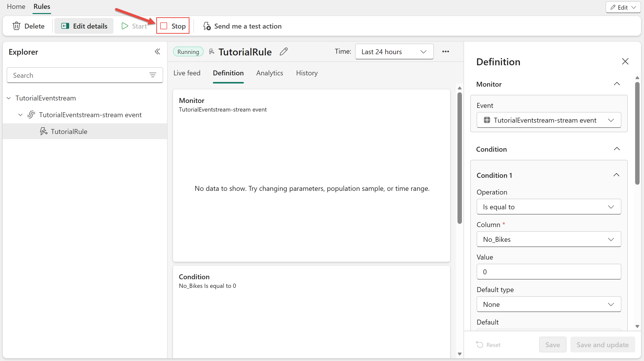Collapse Explorer pane with double-chevron icon

point(157,52)
